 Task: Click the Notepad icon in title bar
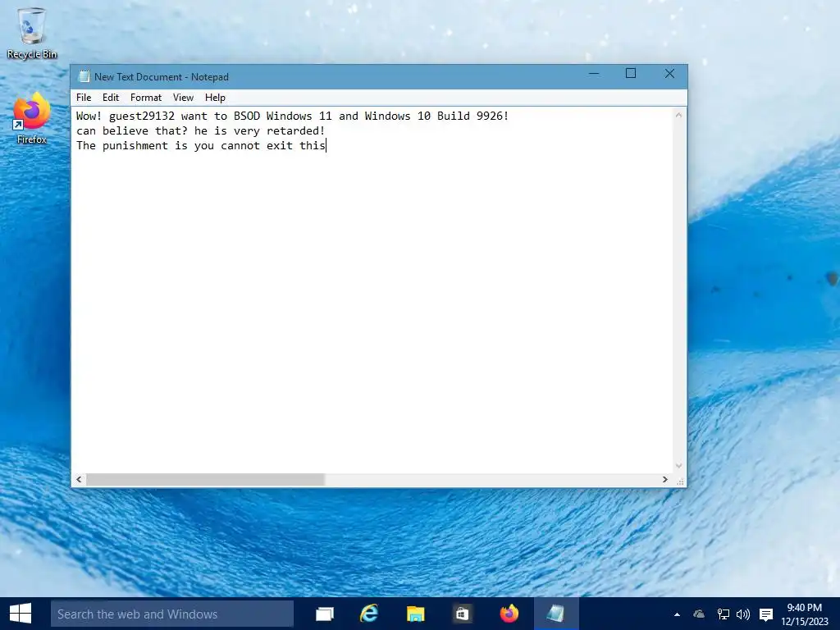(84, 76)
